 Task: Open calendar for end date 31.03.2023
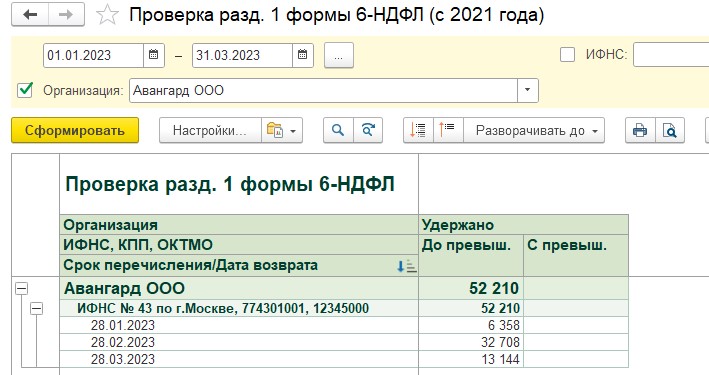click(303, 55)
